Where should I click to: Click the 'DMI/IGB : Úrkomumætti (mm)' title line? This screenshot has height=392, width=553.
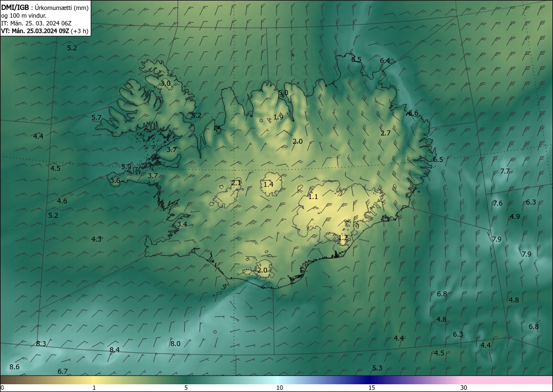(45, 7)
